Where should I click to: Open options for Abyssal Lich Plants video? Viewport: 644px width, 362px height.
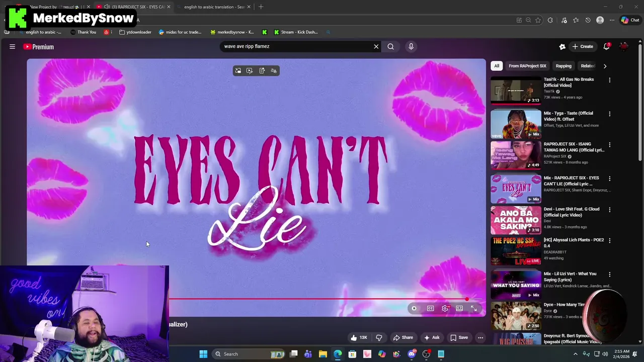click(x=609, y=241)
